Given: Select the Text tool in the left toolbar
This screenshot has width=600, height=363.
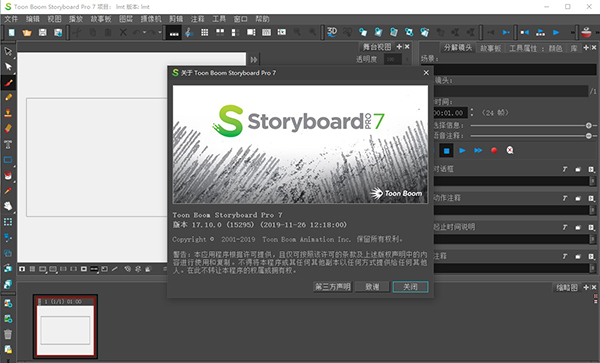Looking at the screenshot, I should pyautogui.click(x=8, y=144).
